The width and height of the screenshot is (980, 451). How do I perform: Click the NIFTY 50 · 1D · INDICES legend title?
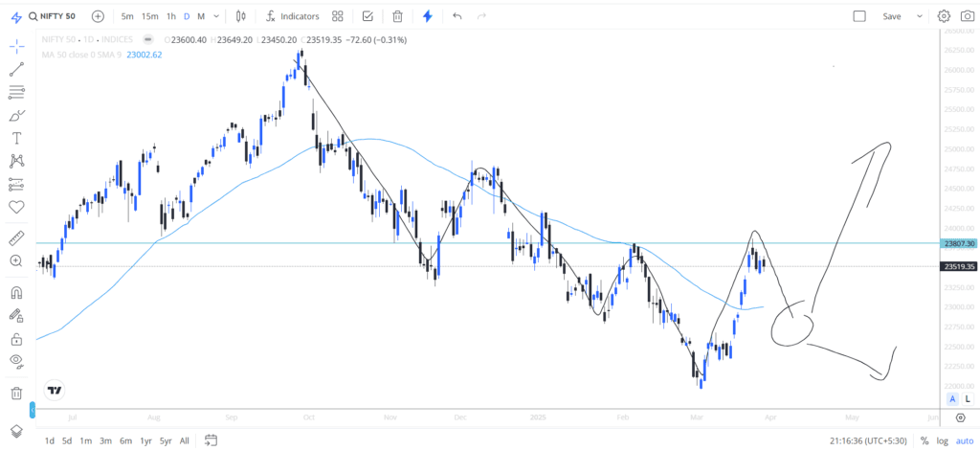tap(87, 39)
